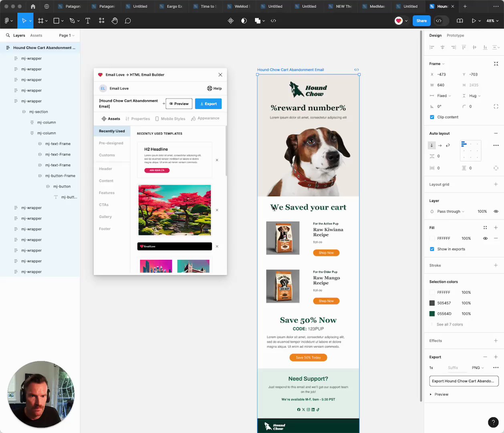Open auto layout advanced settings dots

[x=496, y=145]
